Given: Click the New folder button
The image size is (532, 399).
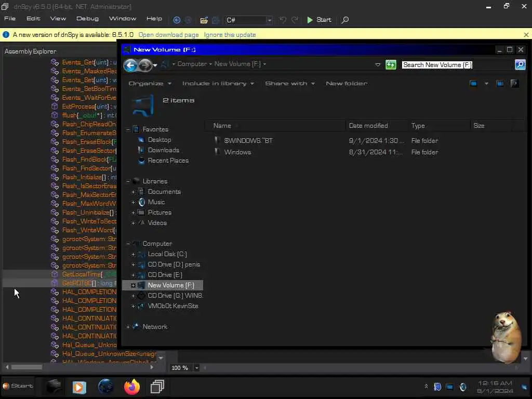Looking at the screenshot, I should [x=347, y=84].
